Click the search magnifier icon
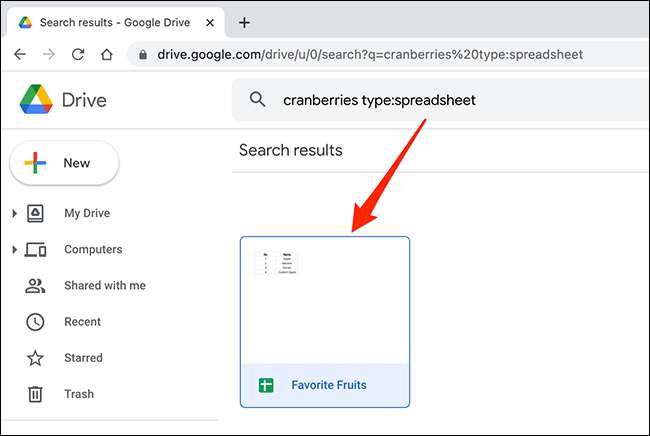Viewport: 650px width, 436px height. pyautogui.click(x=258, y=99)
